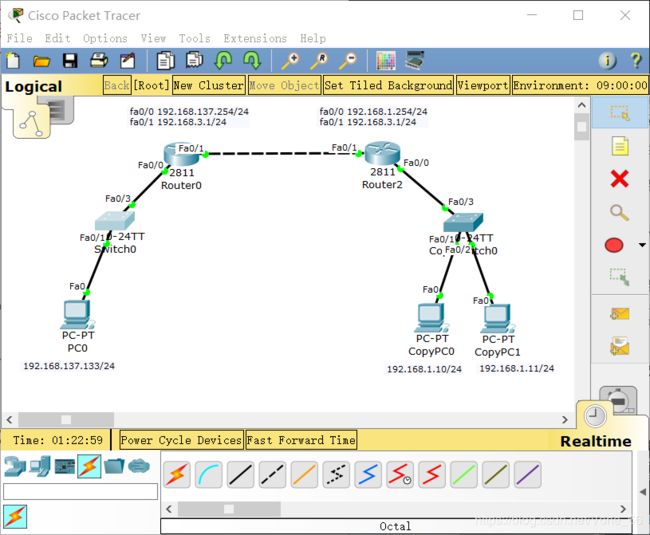Screen dimensions: 650x535
Task: Select the Miscellaneous folder category icon
Action: (114, 466)
